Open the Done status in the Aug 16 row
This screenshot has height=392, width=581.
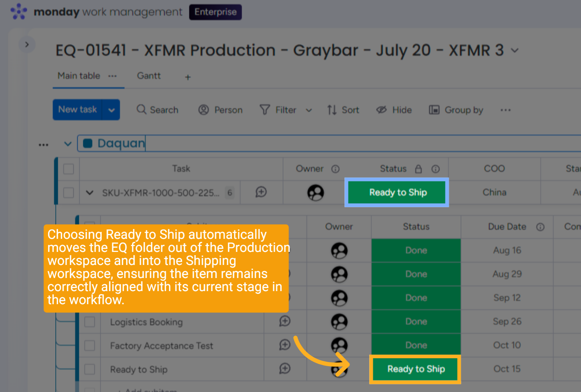click(x=416, y=250)
